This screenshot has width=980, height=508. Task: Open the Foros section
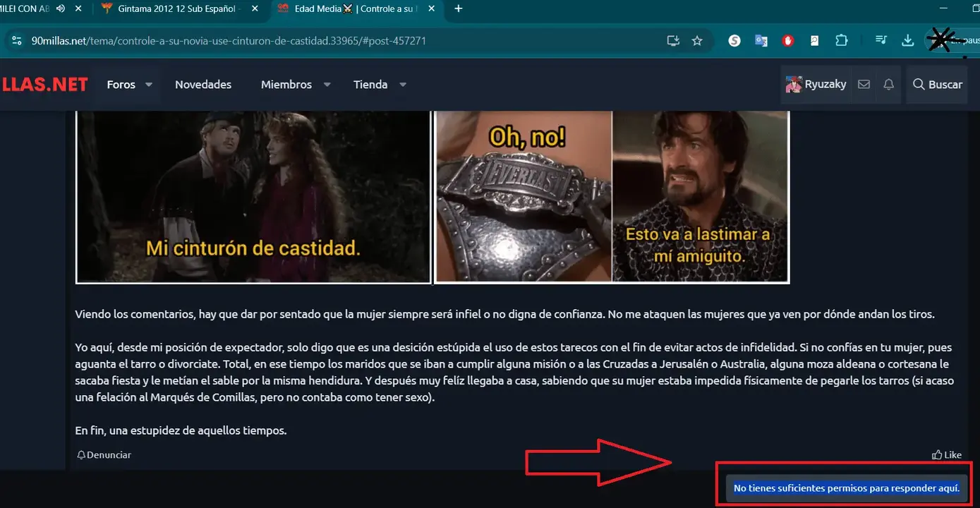click(x=121, y=85)
